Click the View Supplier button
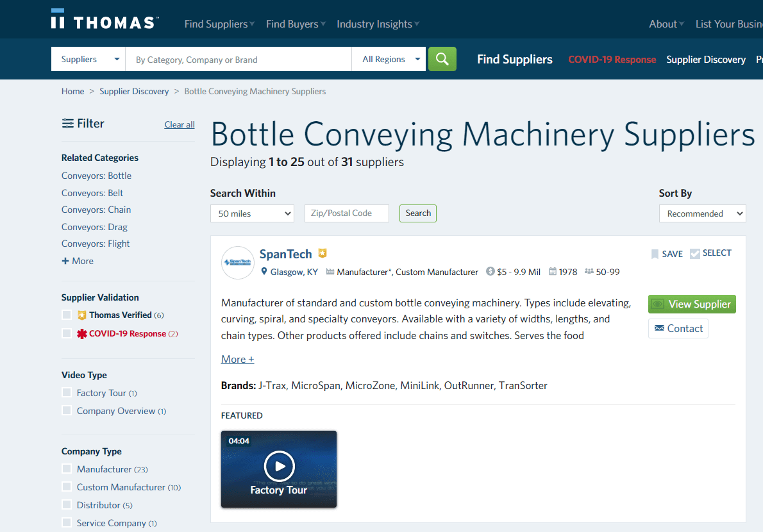 692,304
